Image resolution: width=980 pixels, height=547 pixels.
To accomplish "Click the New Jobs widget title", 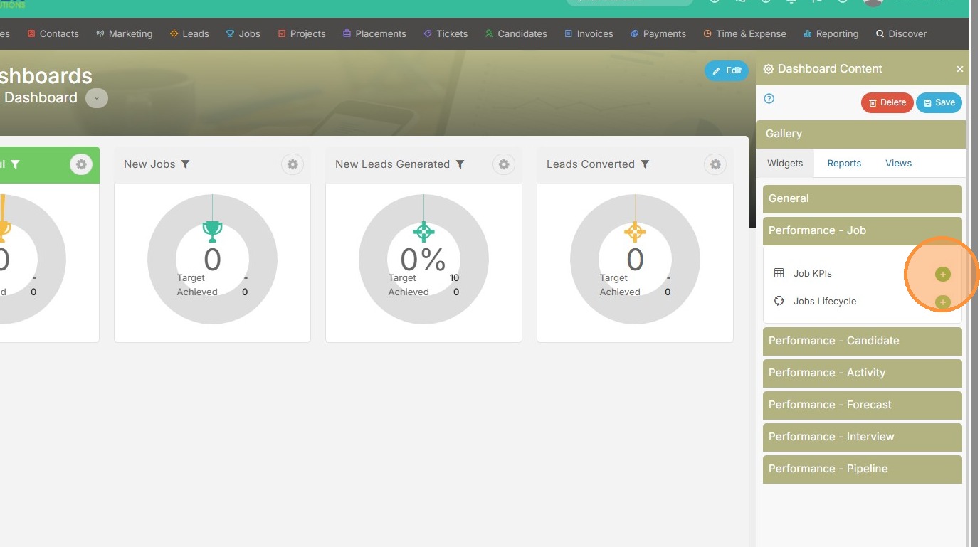I will coord(149,164).
